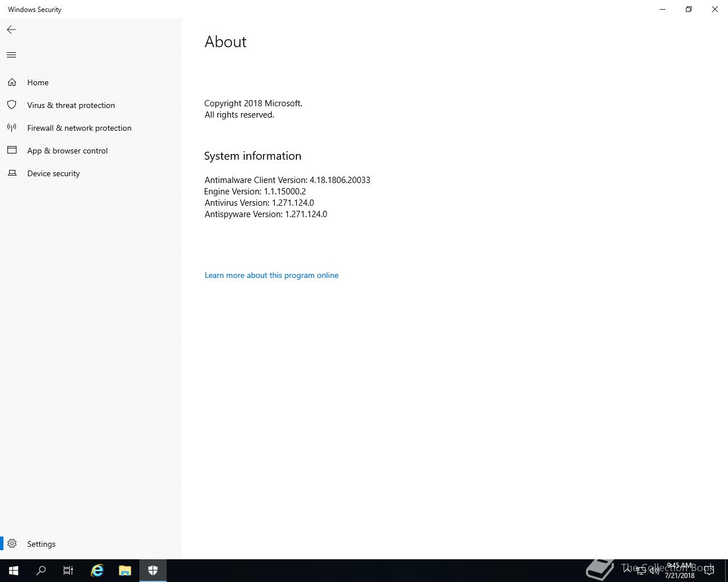Screen dimensions: 728x582
Task: Collapse the hamburger navigation menu
Action: [11, 55]
